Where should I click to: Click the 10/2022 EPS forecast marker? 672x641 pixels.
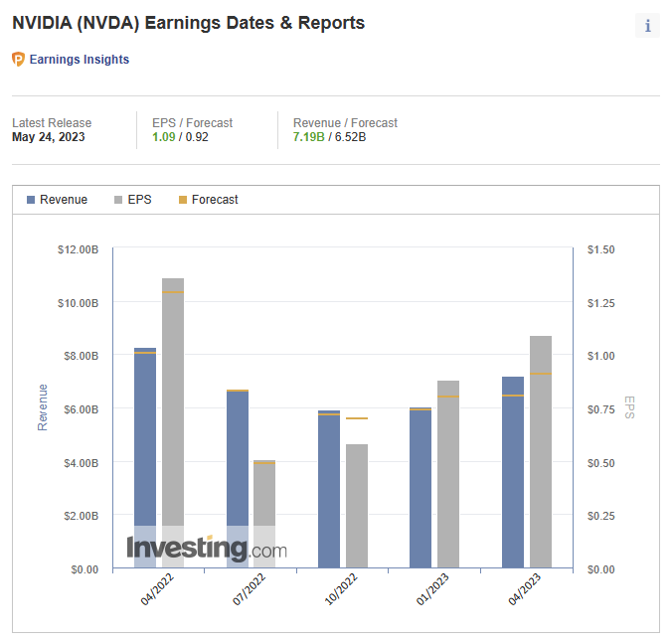tap(357, 418)
